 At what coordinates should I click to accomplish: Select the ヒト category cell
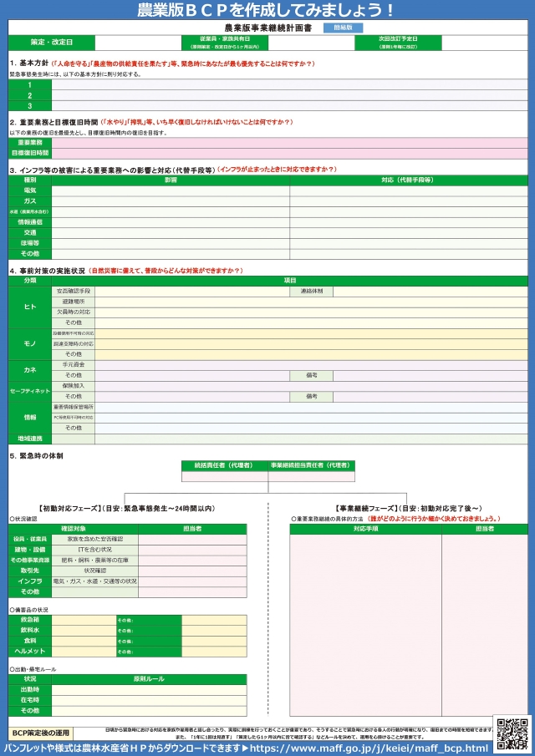tap(30, 307)
